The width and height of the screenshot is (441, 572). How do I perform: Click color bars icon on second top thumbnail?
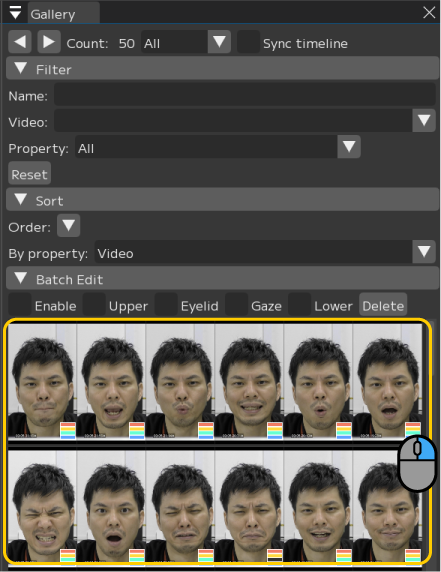[137, 430]
